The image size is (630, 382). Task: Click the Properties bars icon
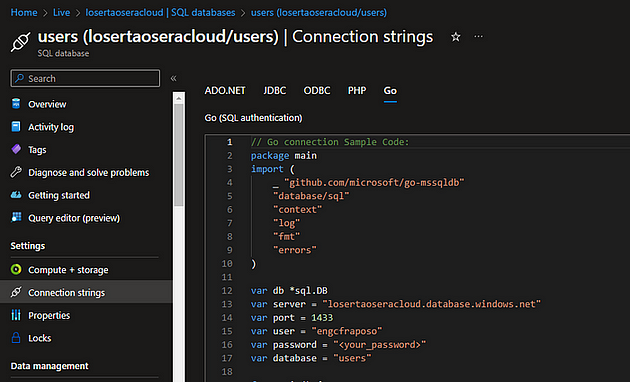16,315
